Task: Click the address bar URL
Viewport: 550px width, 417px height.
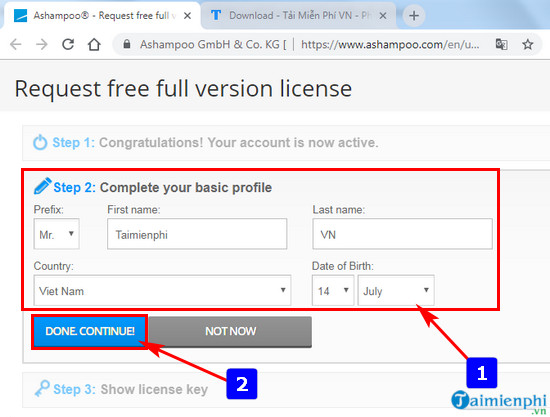Action: [390, 45]
